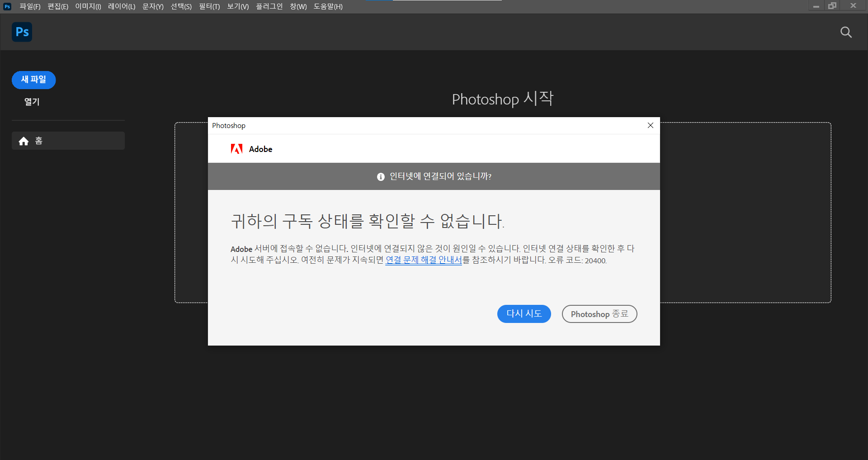Image resolution: width=868 pixels, height=460 pixels.
Task: Select the Home icon in the sidebar
Action: 23,141
